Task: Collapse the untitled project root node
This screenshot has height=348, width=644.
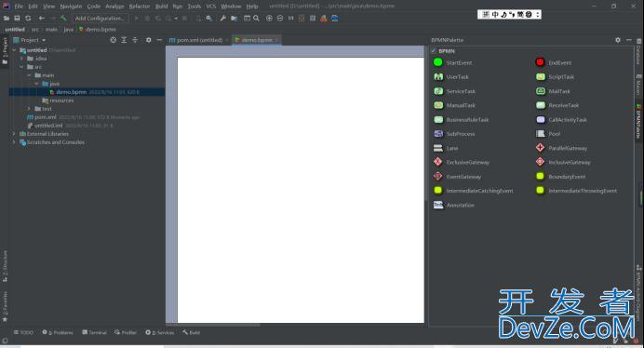Action: point(14,50)
